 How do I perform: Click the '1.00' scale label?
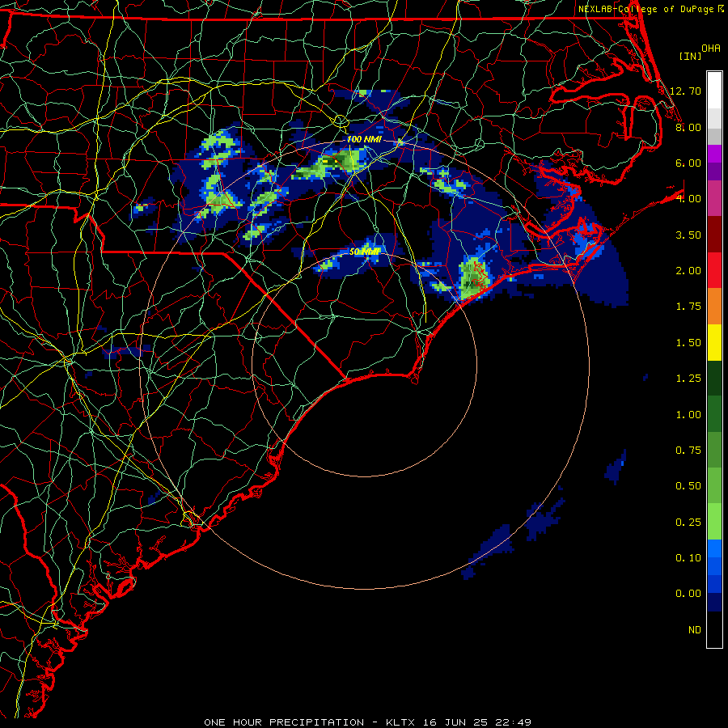[688, 415]
